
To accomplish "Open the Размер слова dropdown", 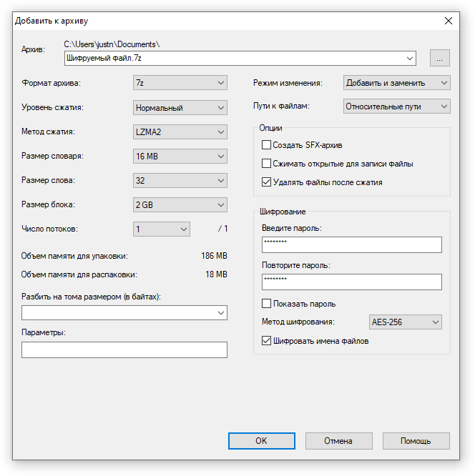I will pos(180,180).
